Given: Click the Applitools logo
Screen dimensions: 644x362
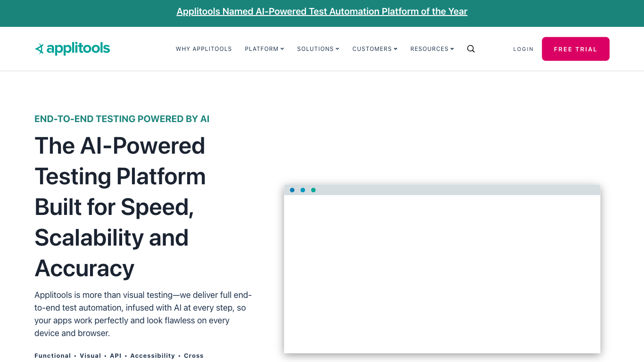Looking at the screenshot, I should pos(72,49).
